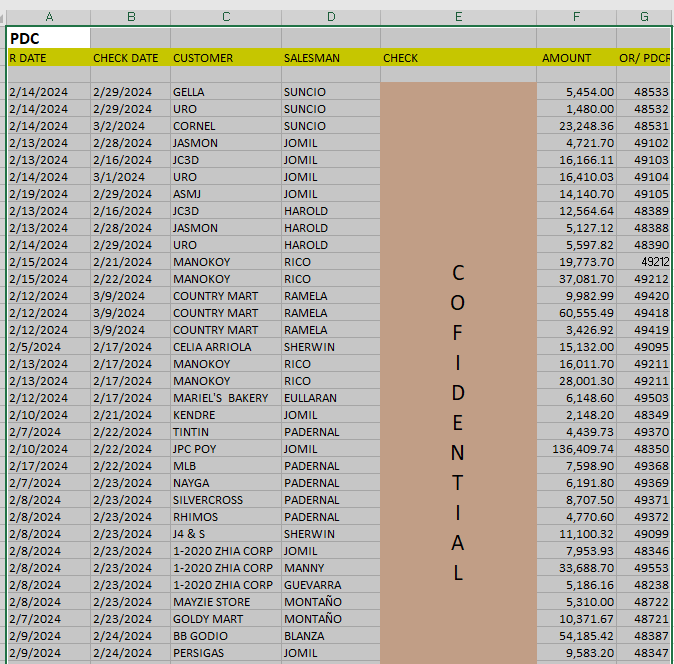Image resolution: width=674 pixels, height=664 pixels.
Task: Select the GELLA customer cell
Action: (x=225, y=92)
